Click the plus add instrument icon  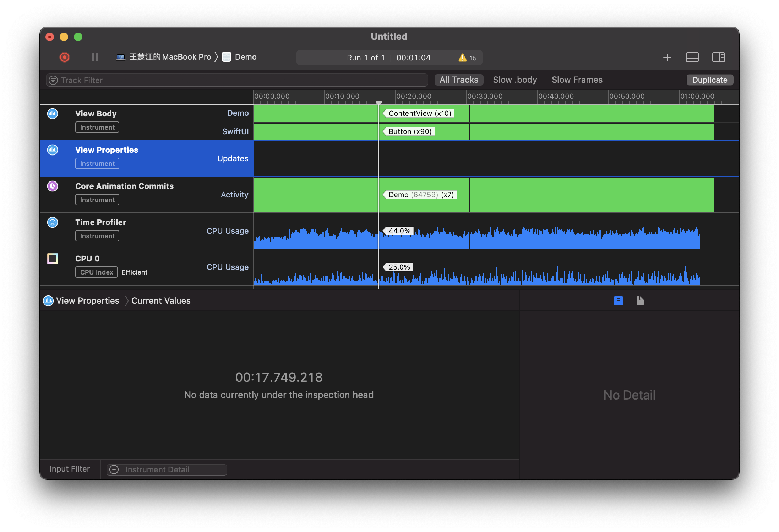667,58
